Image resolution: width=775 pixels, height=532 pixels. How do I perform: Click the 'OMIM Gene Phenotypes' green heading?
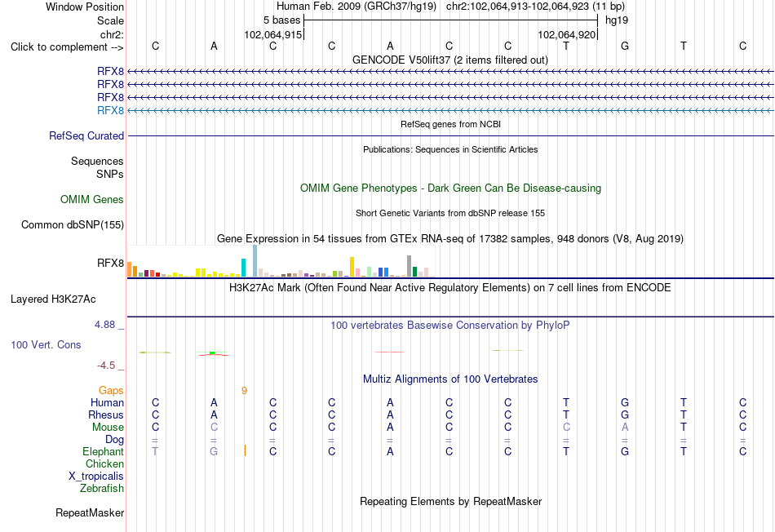[x=450, y=188]
